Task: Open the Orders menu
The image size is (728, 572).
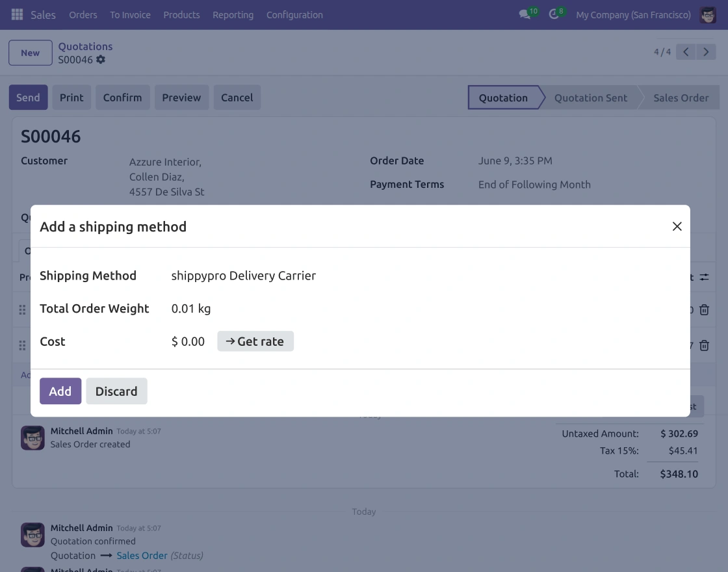Action: click(x=83, y=15)
